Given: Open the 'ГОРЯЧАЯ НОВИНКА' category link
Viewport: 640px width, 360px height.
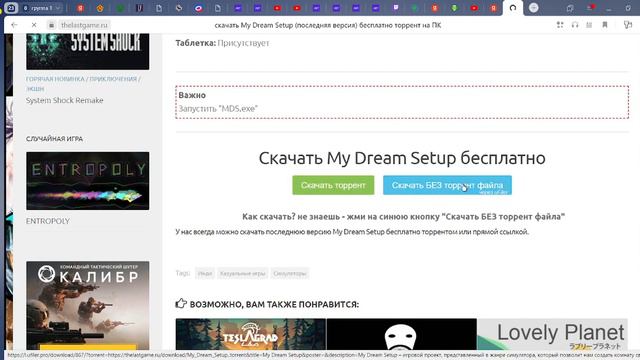Looking at the screenshot, I should click(55, 79).
